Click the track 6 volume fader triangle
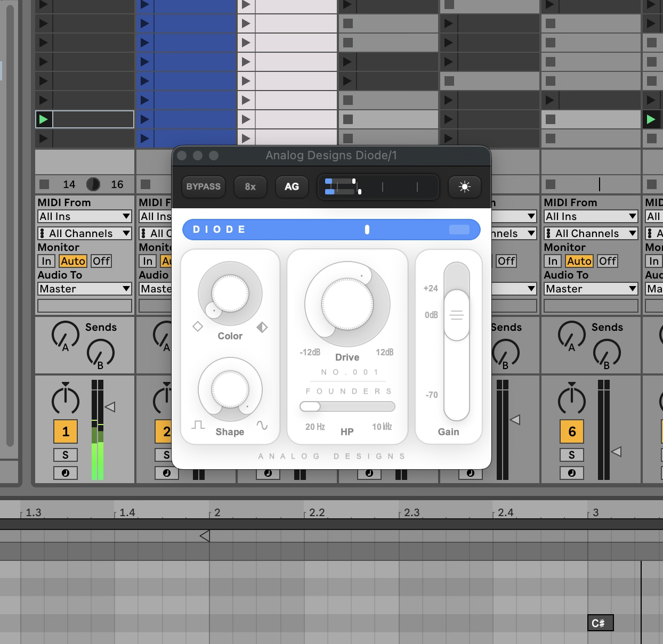The width and height of the screenshot is (663, 644). point(616,452)
